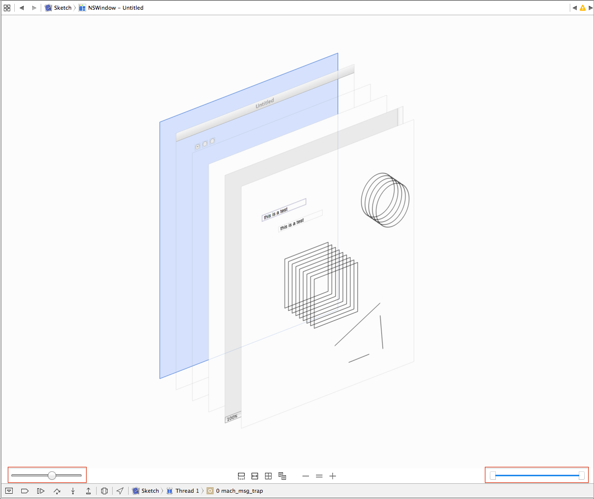Image resolution: width=594 pixels, height=499 pixels.
Task: Go forward with the right navigation arrow
Action: click(x=34, y=8)
